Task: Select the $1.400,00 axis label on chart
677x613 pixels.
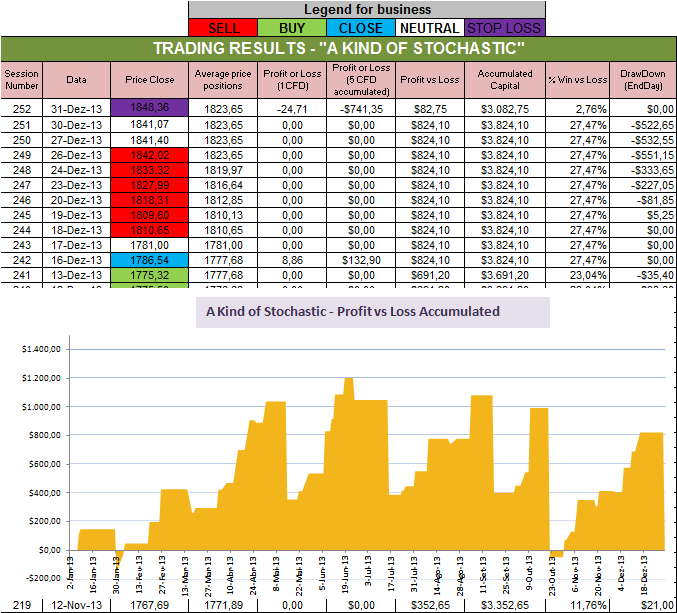Action: [x=41, y=349]
